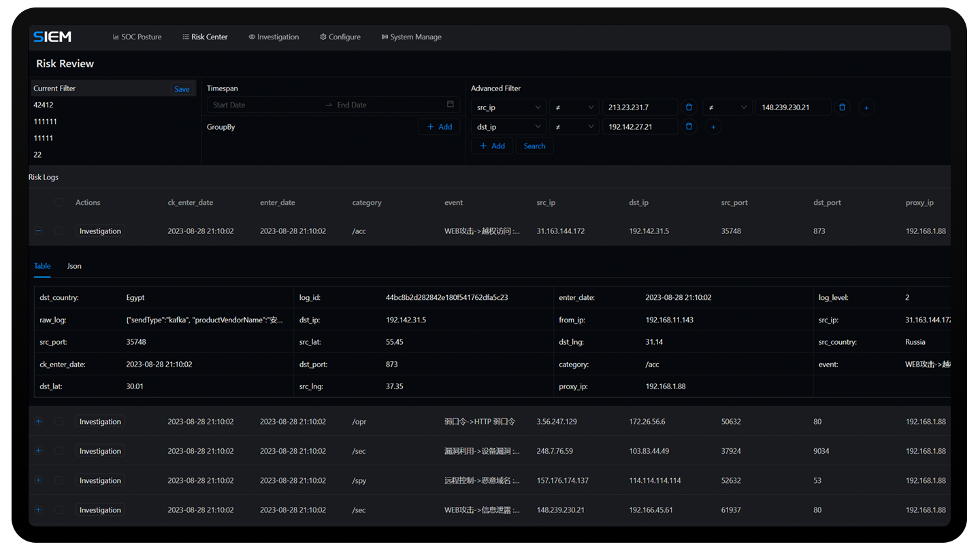Screen dimensions: 980x551
Task: Toggle the select-all checkbox in table header
Action: pyautogui.click(x=59, y=203)
